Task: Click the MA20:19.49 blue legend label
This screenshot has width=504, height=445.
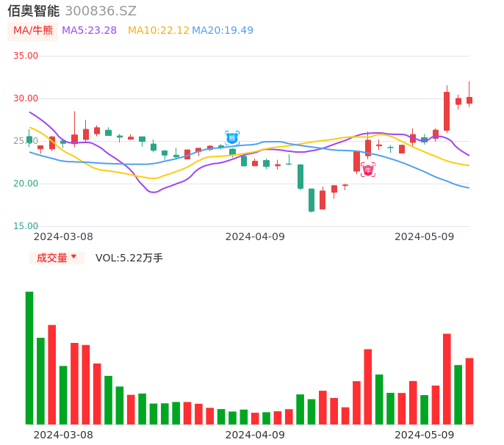Action: (223, 30)
